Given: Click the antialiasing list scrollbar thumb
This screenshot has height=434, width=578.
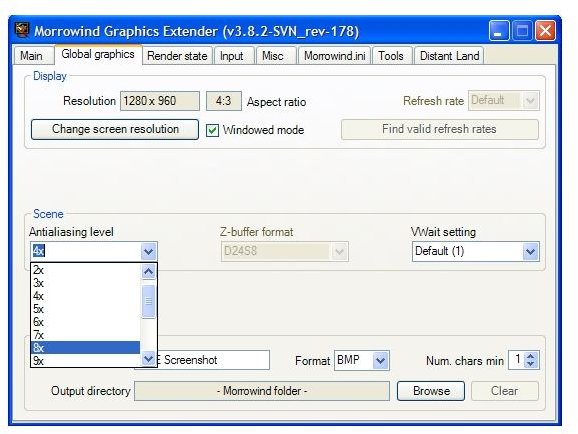Looking at the screenshot, I should coord(149,302).
